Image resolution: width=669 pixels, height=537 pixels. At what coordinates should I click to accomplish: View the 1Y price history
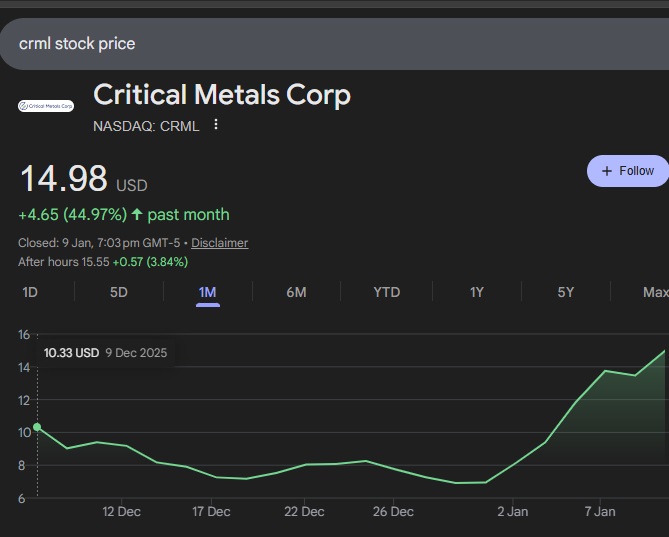[x=477, y=292]
